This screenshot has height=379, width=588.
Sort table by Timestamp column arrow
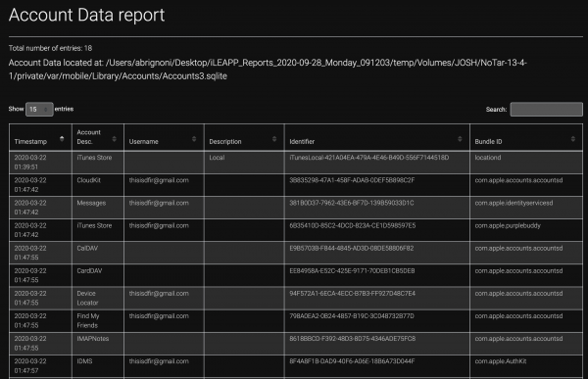click(62, 139)
